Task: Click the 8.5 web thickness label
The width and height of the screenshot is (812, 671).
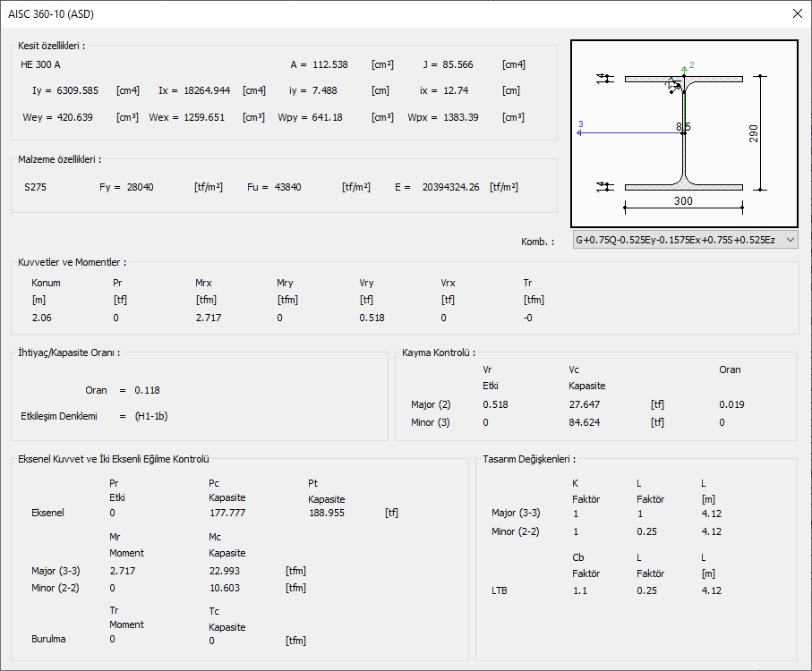Action: [x=683, y=128]
